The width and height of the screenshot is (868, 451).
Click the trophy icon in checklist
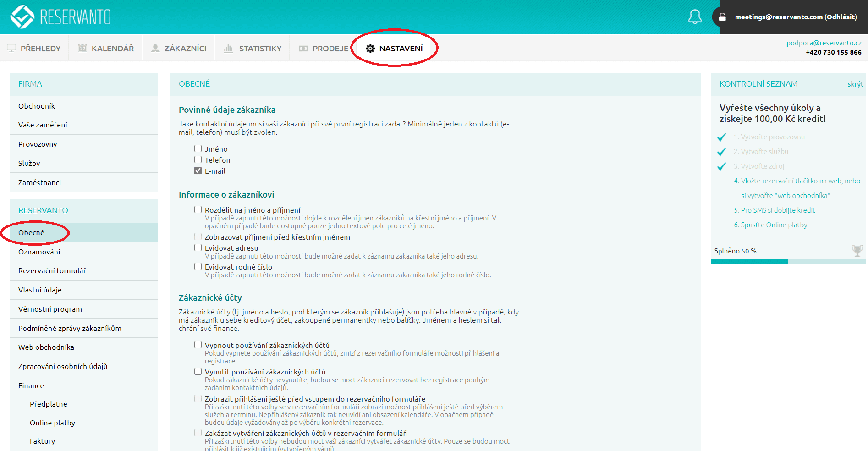click(x=857, y=250)
